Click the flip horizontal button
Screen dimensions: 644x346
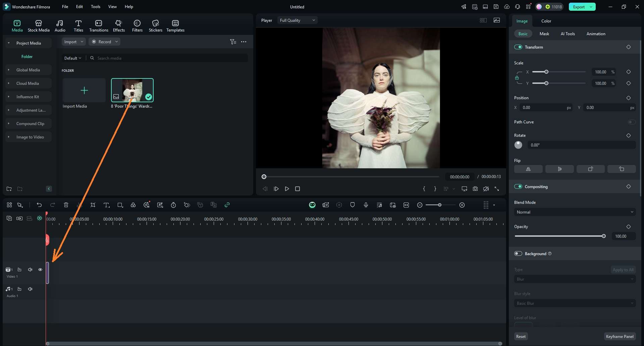pyautogui.click(x=528, y=169)
